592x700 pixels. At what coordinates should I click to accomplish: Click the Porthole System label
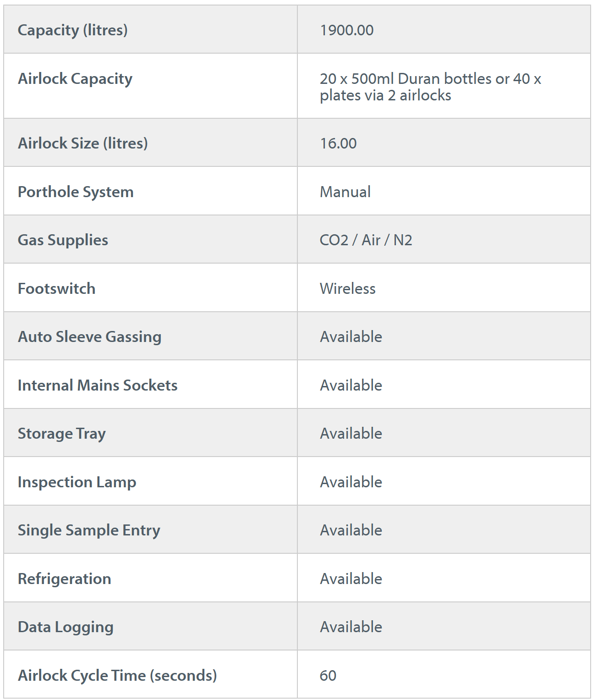coord(76,192)
